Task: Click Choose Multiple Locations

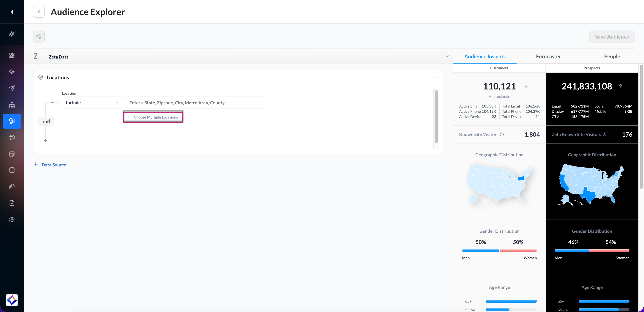Action: (153, 117)
